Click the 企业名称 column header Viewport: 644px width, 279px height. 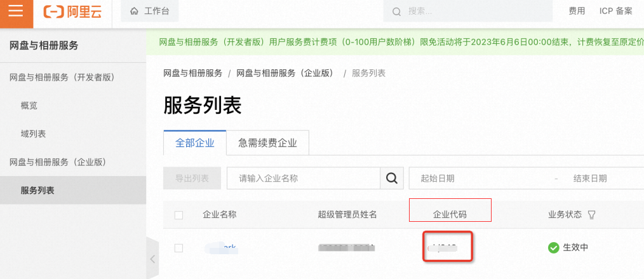pos(219,214)
